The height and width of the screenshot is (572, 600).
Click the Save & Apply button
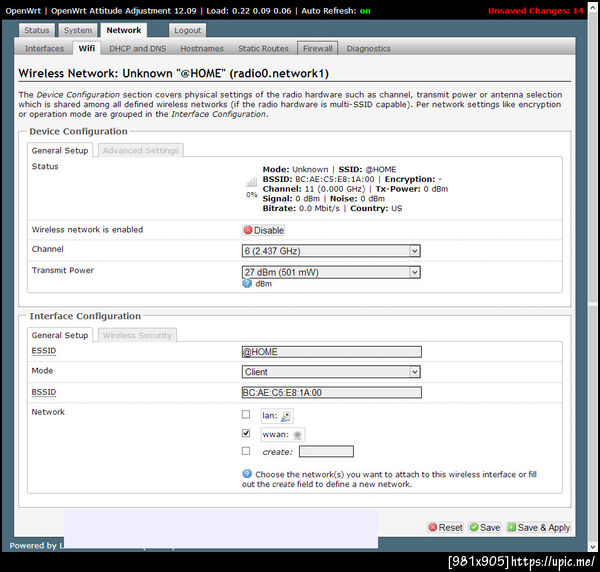tap(538, 527)
